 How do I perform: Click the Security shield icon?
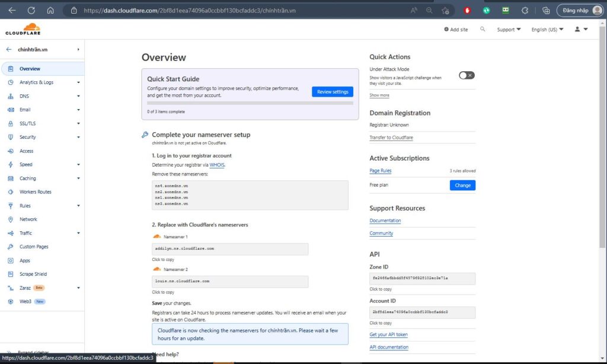click(x=12, y=137)
